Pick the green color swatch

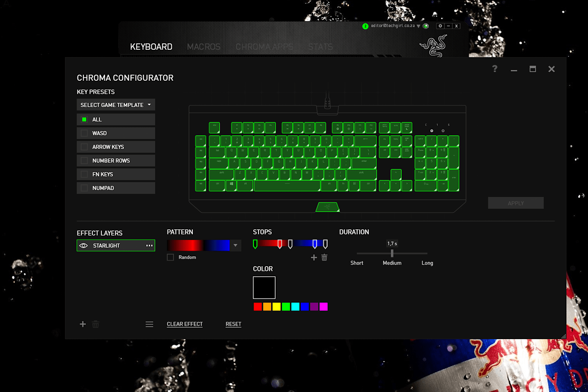pos(286,307)
